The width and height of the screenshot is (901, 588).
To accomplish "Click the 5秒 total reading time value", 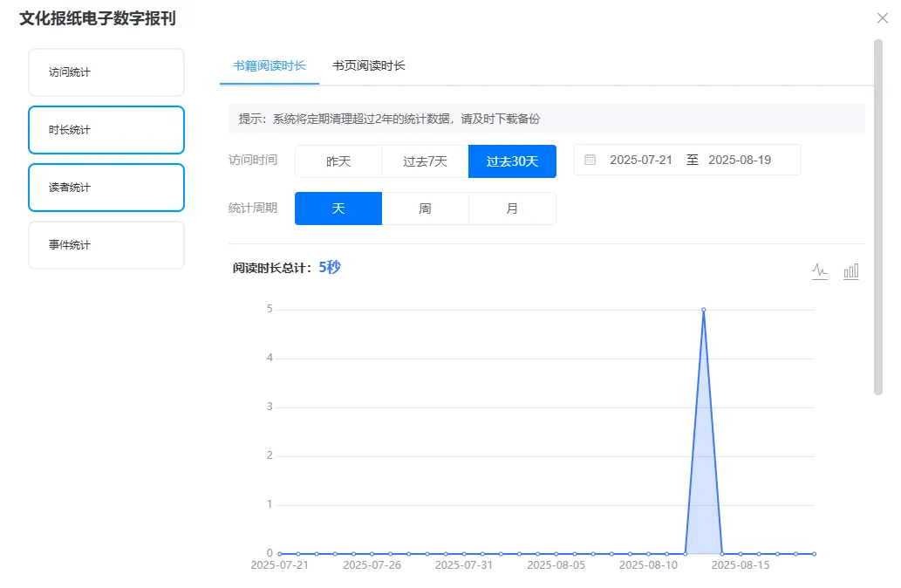I will (330, 267).
